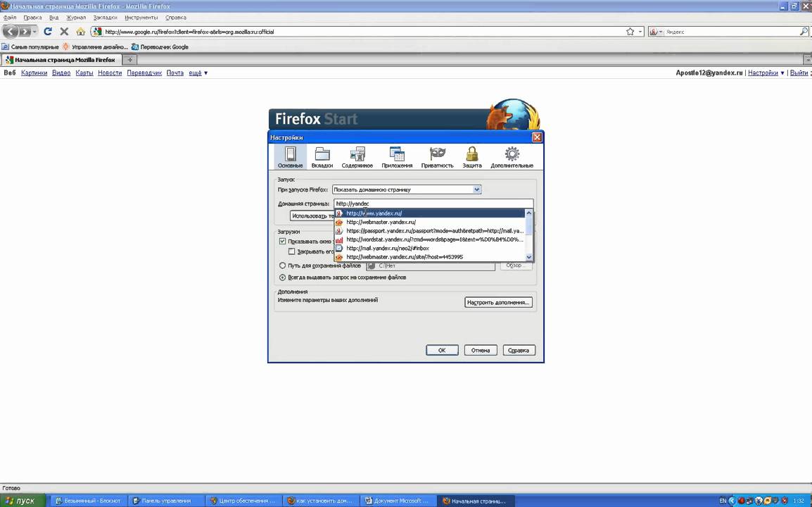Open the Картинки link
812x507 pixels.
pos(34,73)
